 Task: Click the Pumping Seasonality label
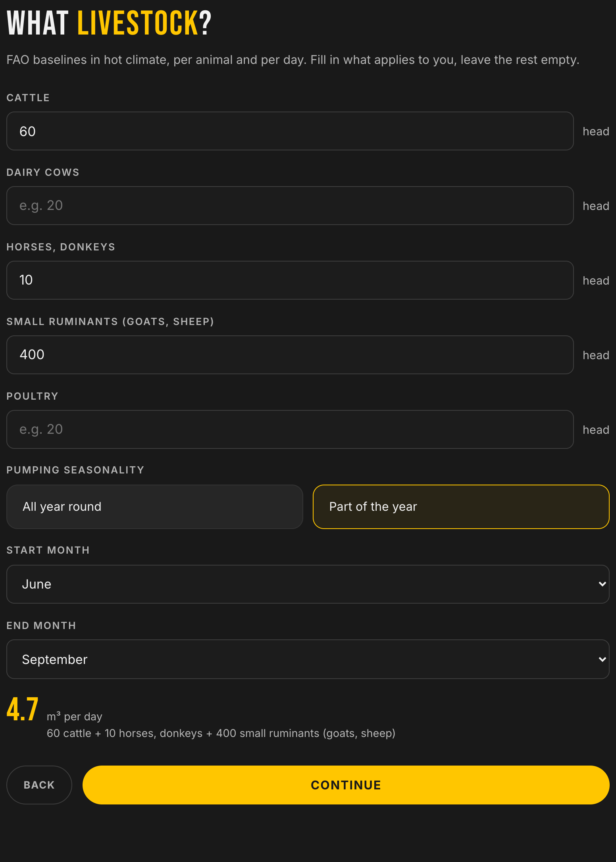[x=75, y=470]
